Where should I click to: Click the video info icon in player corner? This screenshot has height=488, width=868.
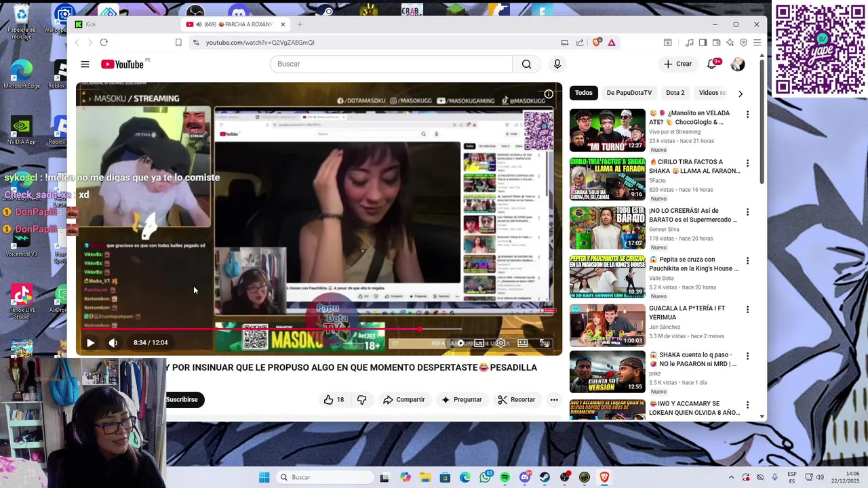[549, 94]
